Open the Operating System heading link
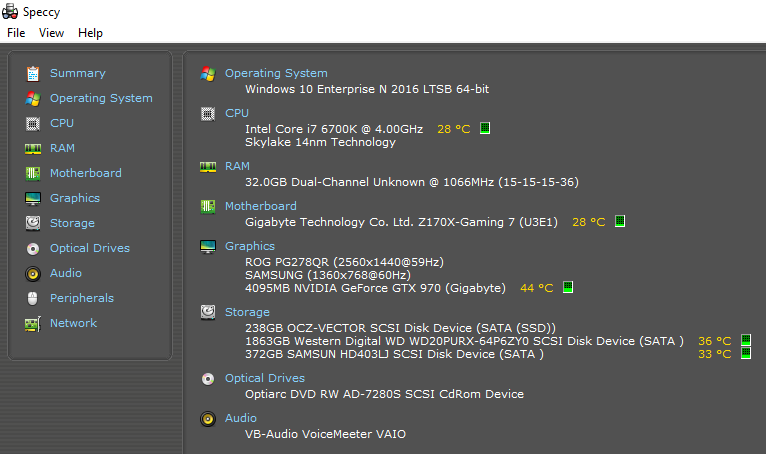This screenshot has width=766, height=454. click(x=276, y=73)
